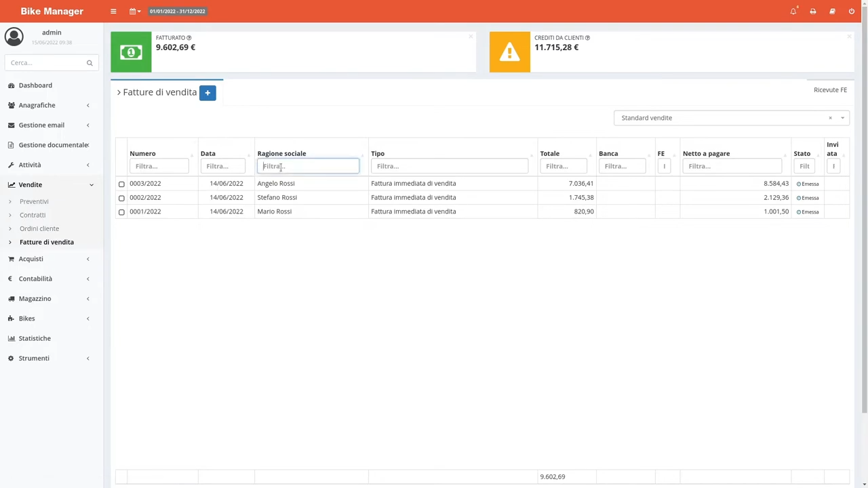Click the search magnifier icon in sidebar
This screenshot has height=488, width=868.
[90, 63]
